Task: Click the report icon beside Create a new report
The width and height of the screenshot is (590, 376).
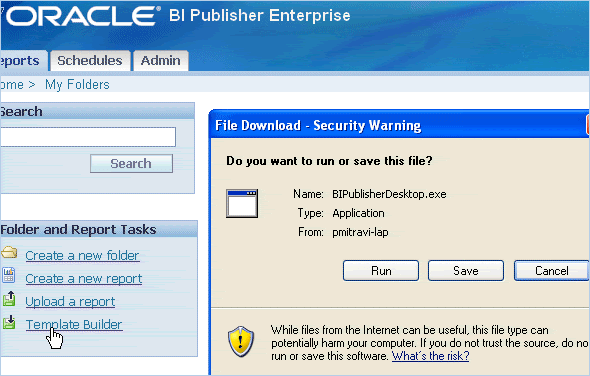Action: point(8,275)
